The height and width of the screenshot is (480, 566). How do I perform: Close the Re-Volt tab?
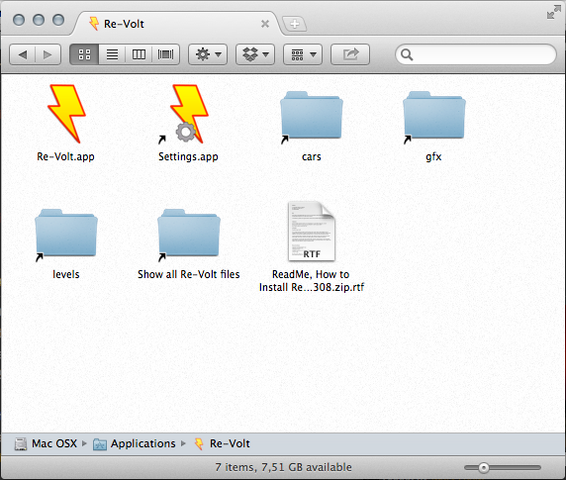tap(265, 24)
